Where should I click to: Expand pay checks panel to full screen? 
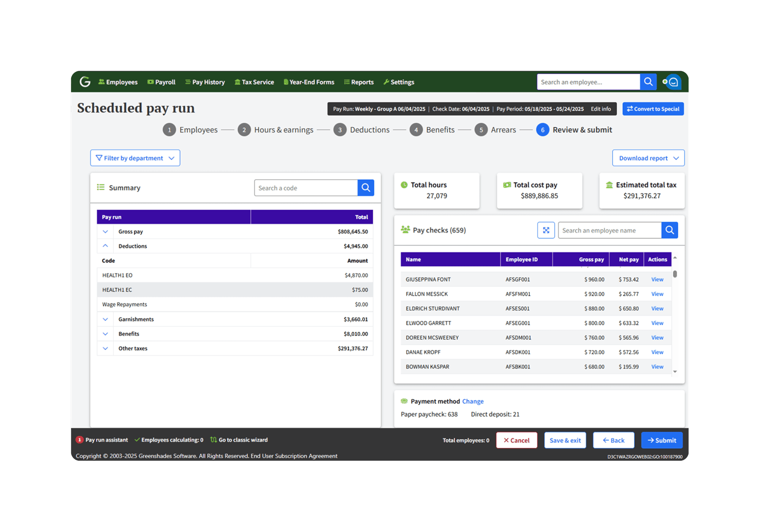tap(546, 230)
